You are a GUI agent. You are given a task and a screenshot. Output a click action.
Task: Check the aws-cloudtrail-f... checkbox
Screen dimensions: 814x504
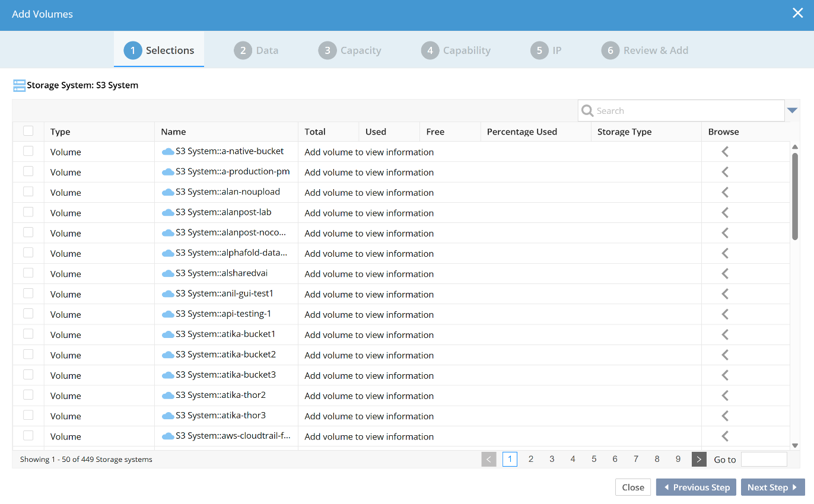pyautogui.click(x=28, y=435)
